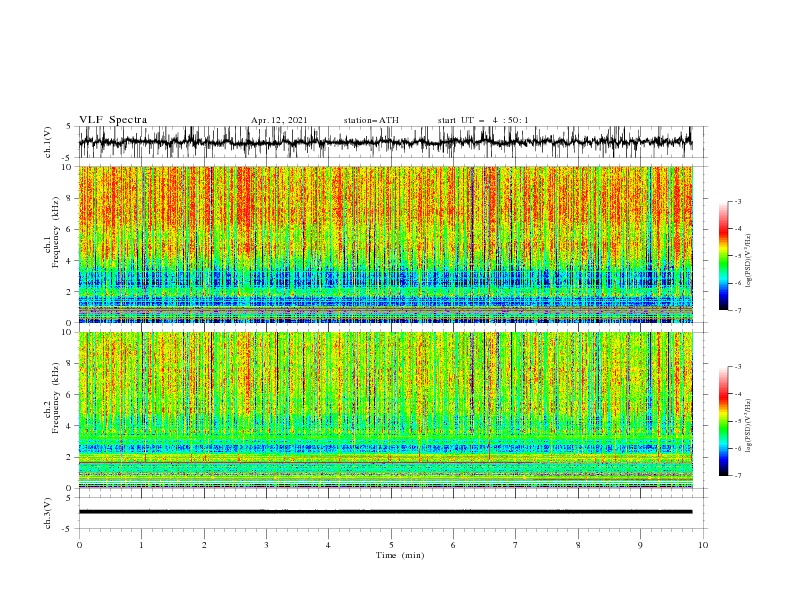Click the "ch.3(V)" axis label
The height and width of the screenshot is (612, 792).
[48, 513]
